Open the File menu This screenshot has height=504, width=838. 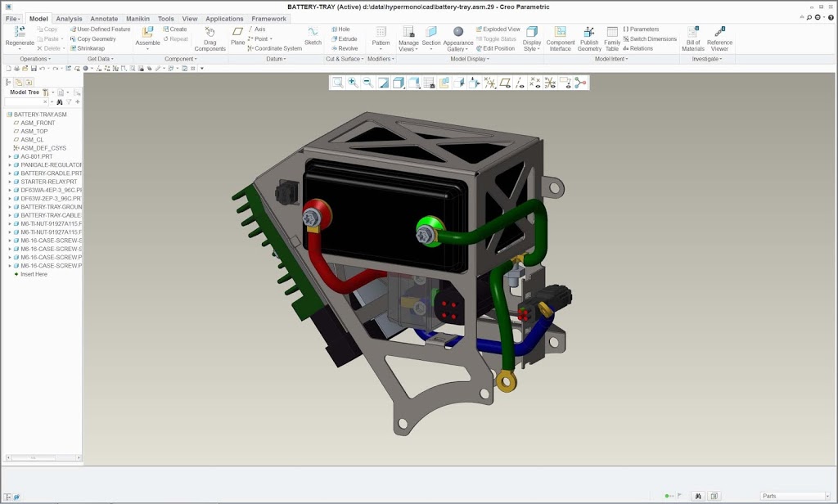[12, 18]
